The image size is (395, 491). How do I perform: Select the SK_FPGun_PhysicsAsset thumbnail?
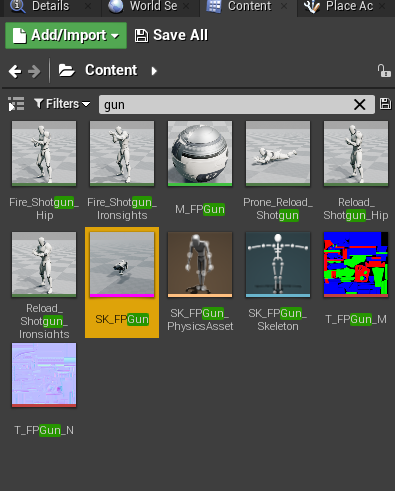[x=200, y=264]
